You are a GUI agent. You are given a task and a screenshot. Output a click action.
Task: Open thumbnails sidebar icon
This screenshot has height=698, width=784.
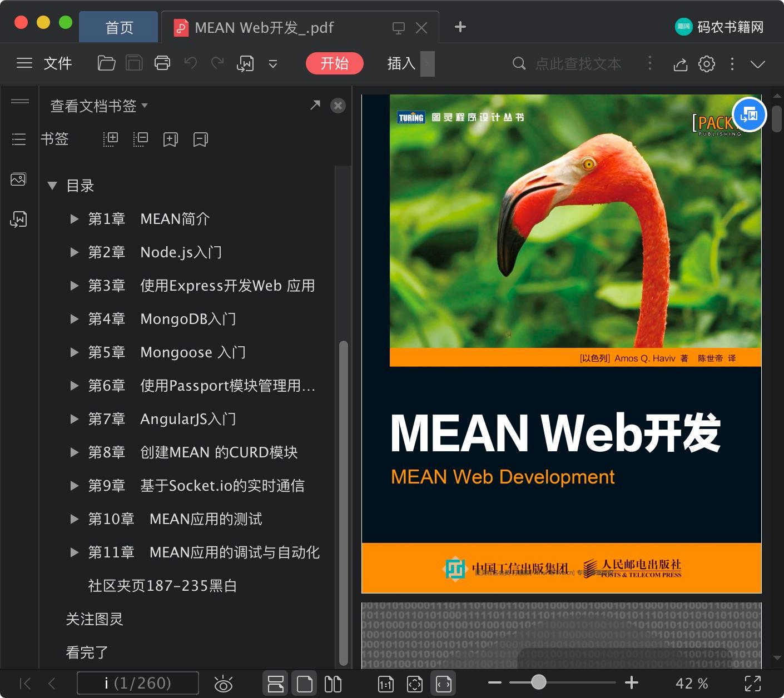[x=18, y=180]
